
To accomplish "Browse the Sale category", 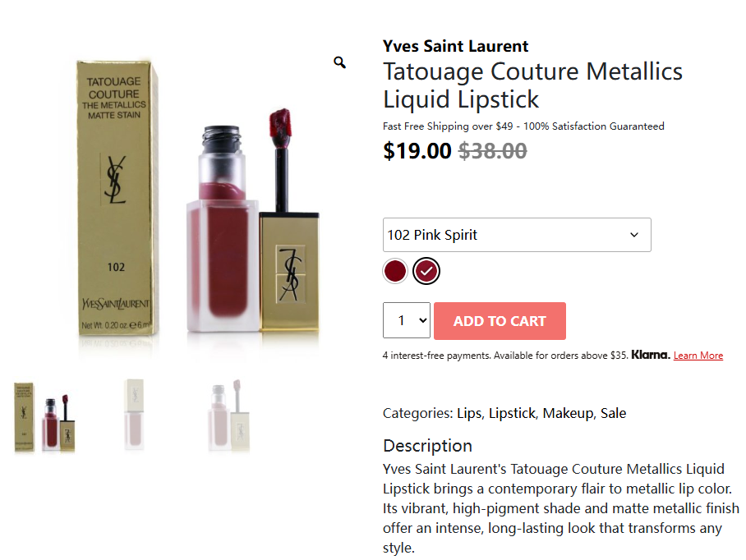I will (x=613, y=413).
